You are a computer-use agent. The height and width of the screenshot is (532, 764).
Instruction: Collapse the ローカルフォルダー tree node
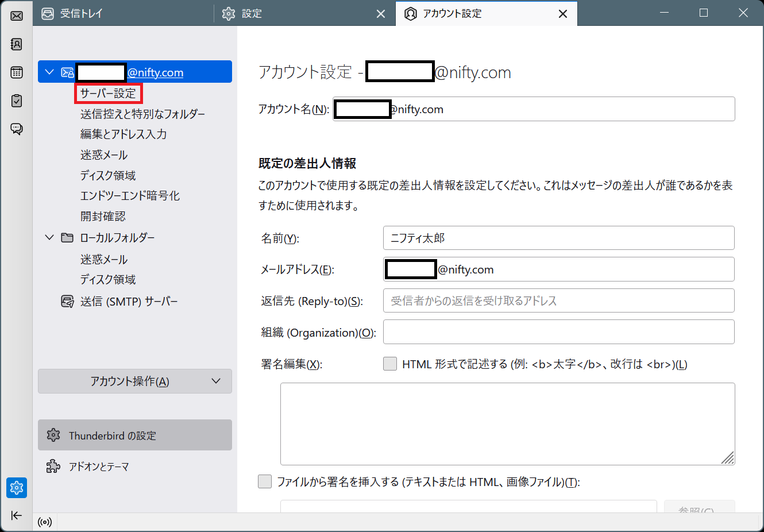(x=49, y=237)
